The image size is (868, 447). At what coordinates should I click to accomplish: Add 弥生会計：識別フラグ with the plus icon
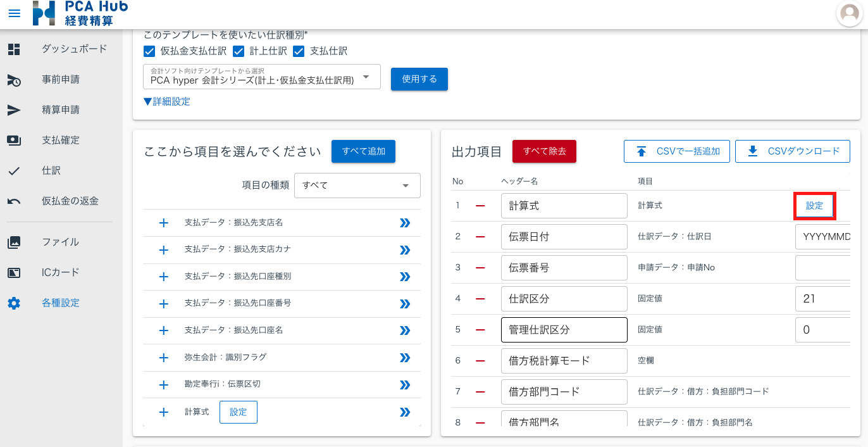point(163,358)
